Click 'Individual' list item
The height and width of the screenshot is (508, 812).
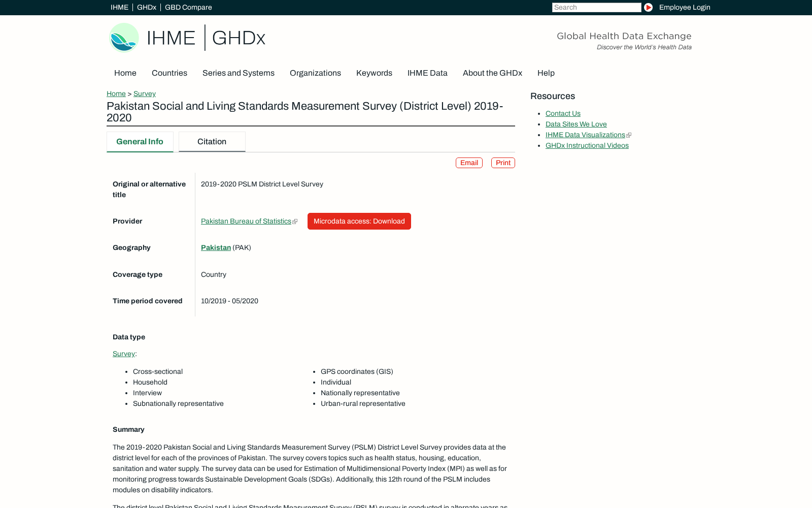pos(336,382)
